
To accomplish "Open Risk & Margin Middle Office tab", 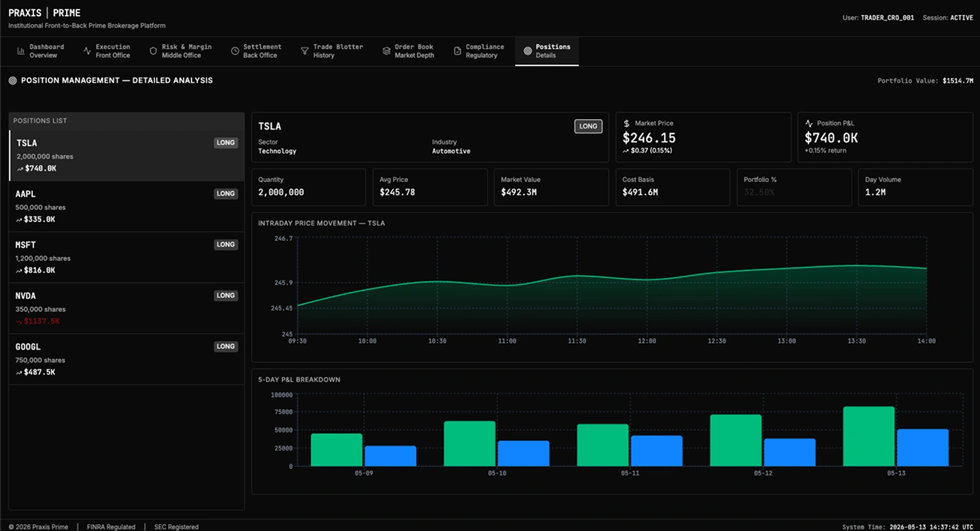I will click(x=181, y=51).
